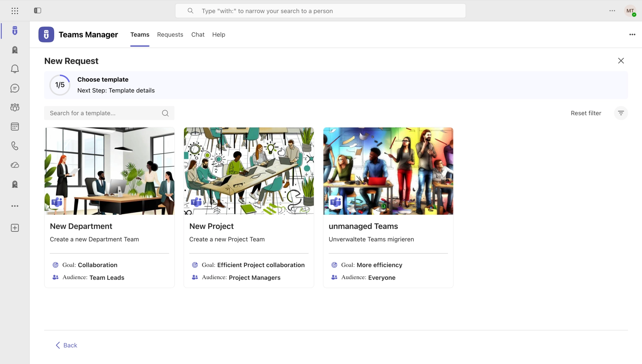Screen dimensions: 642x364
Task: Click Teams icon badge on unmanaged Teams card
Action: 336,202
